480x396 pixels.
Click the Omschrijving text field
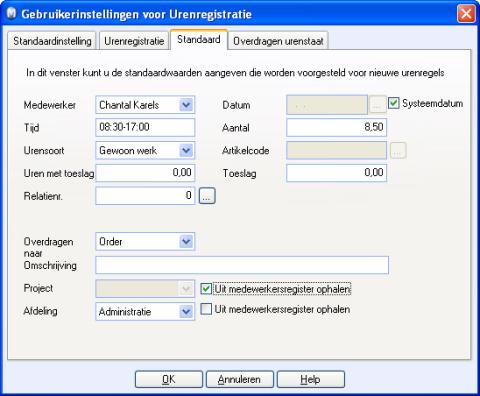242,265
